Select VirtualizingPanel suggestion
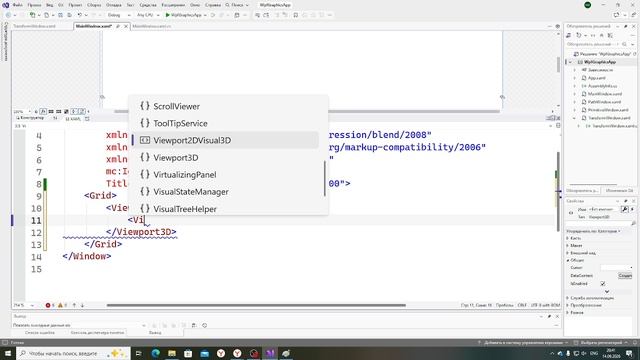 [x=225, y=175]
